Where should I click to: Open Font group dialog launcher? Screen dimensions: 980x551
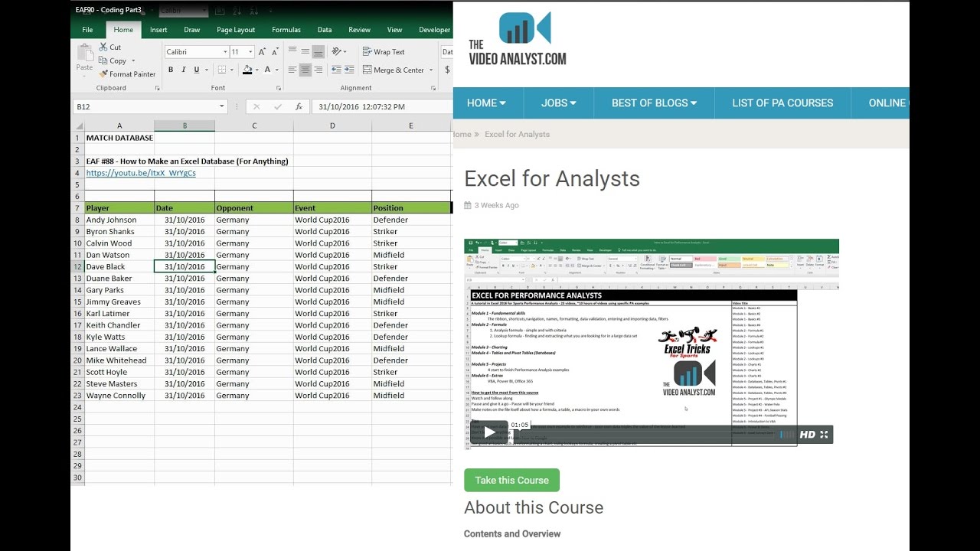click(x=278, y=88)
